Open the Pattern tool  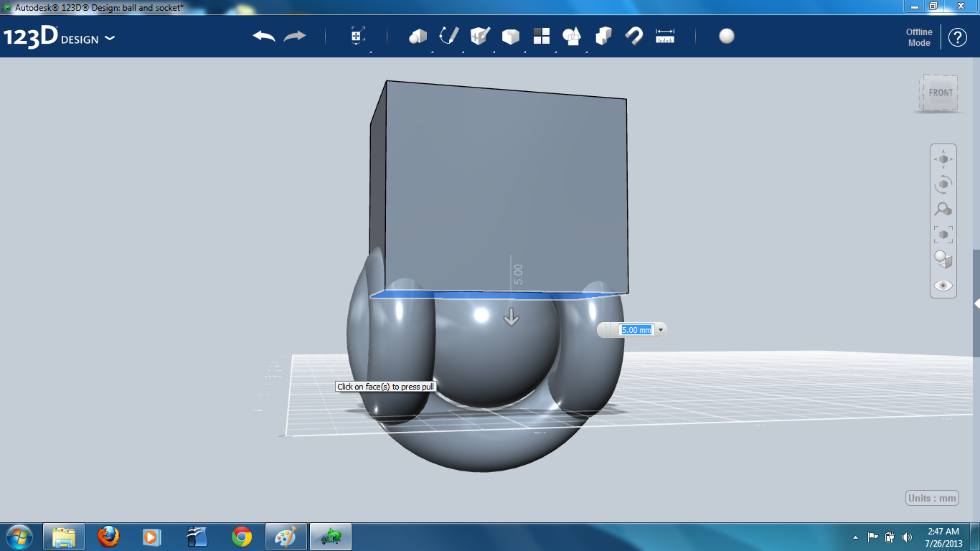pos(542,36)
